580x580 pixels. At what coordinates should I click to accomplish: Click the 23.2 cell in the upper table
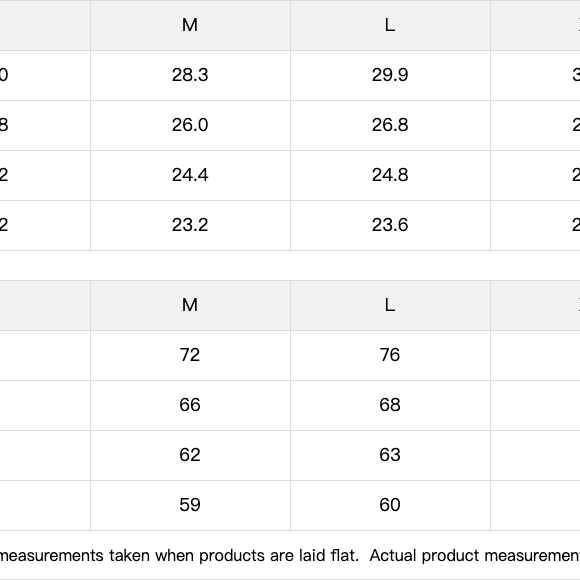pyautogui.click(x=190, y=225)
